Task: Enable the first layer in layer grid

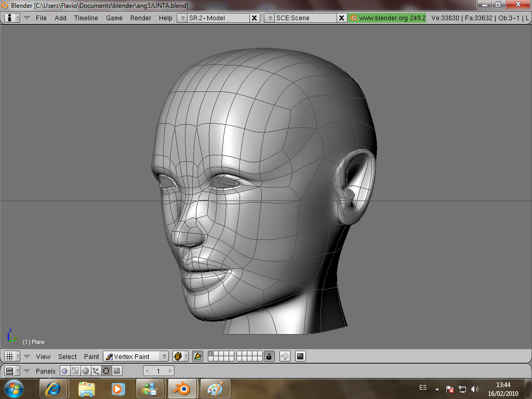Action: click(x=210, y=354)
